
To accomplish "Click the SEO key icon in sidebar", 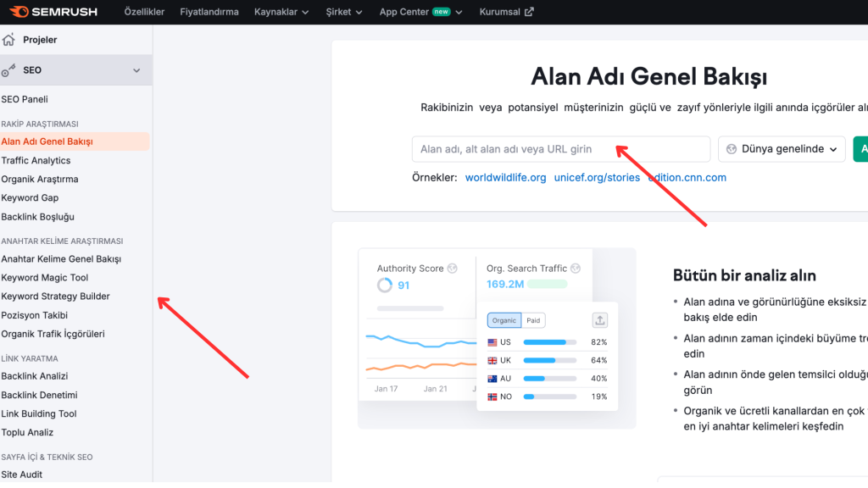I will pyautogui.click(x=8, y=70).
